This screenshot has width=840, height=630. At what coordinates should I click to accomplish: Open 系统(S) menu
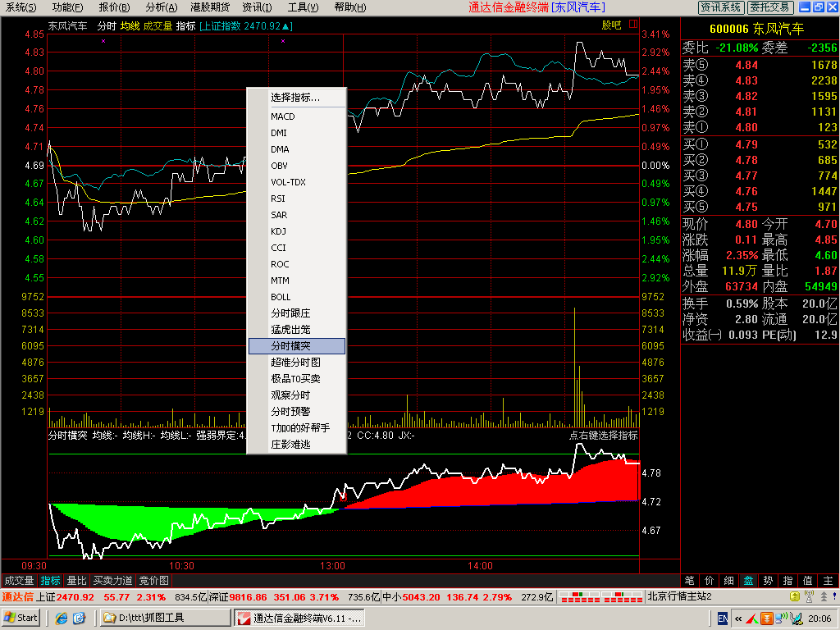tap(21, 7)
